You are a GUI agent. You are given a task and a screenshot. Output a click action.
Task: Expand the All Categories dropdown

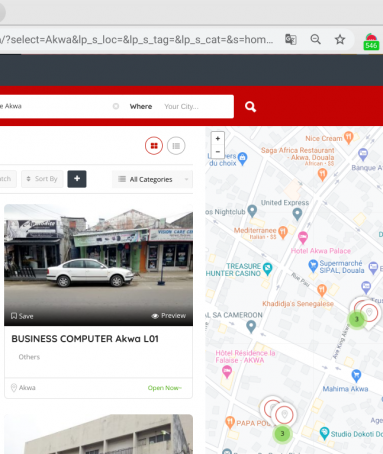[x=152, y=179]
